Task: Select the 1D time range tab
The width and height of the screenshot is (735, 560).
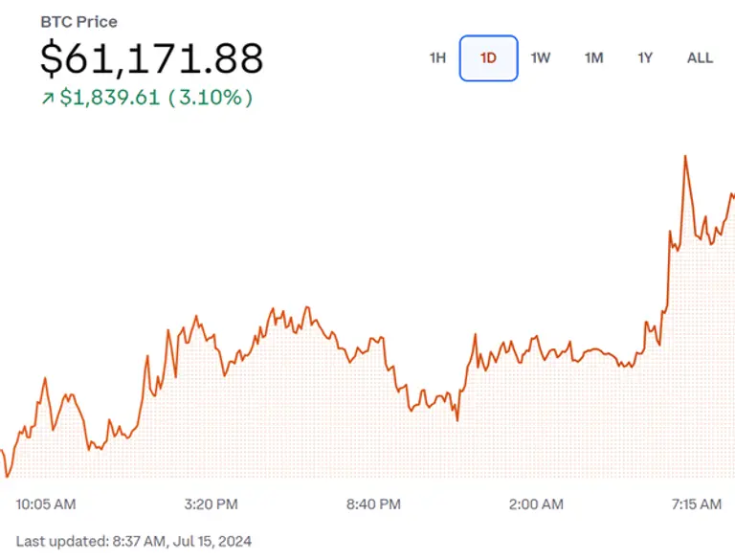Action: (488, 57)
